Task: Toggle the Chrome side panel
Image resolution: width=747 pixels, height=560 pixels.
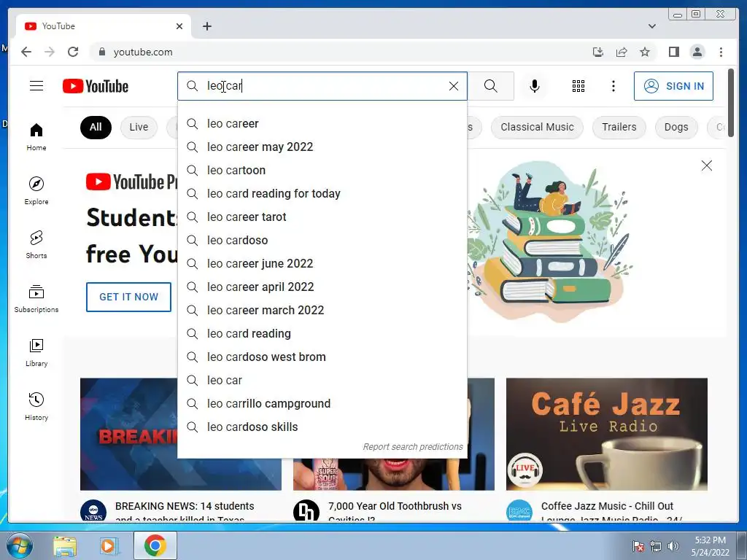Action: 673,52
